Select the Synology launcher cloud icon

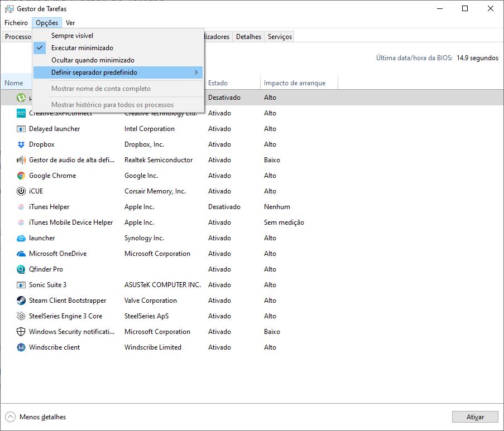pyautogui.click(x=21, y=238)
